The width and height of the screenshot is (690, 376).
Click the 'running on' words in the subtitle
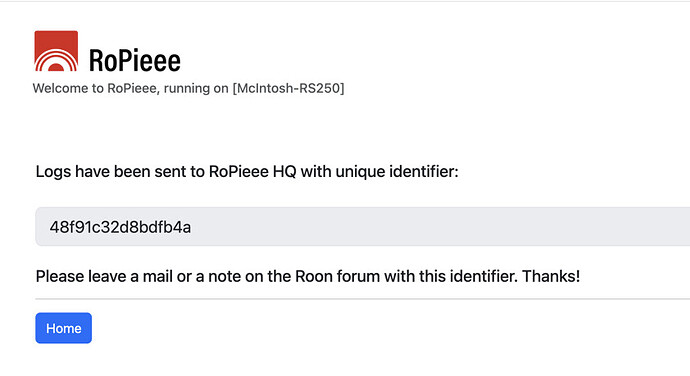pos(196,88)
